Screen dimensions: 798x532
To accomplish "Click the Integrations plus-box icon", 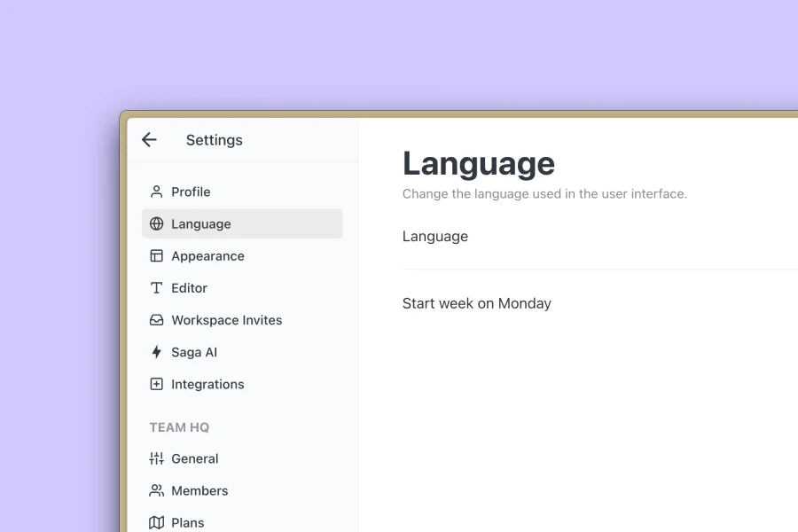I will (x=156, y=384).
